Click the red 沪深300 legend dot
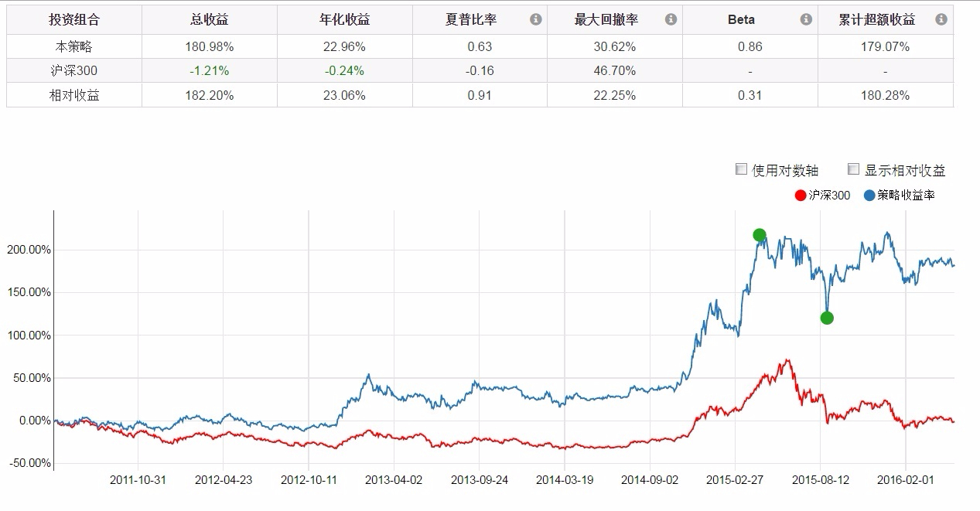Screen dimensions: 980x511 click(801, 196)
